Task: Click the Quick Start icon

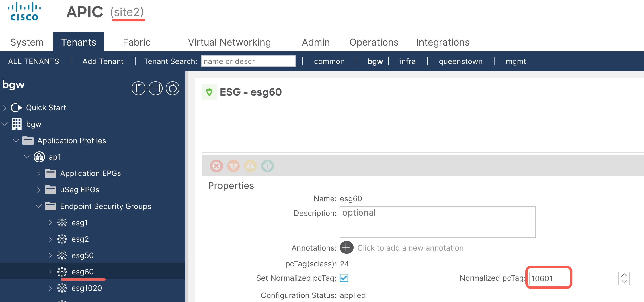Action: [16, 108]
